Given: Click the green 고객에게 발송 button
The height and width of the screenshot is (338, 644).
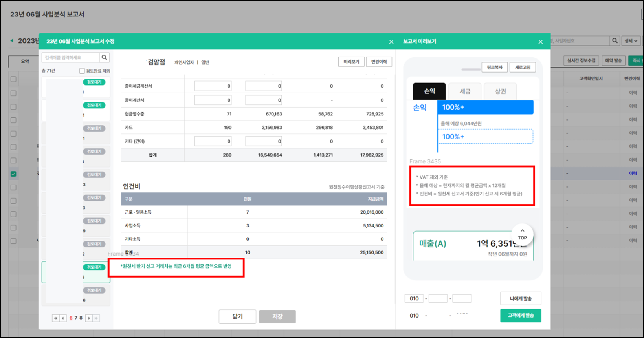Looking at the screenshot, I should (x=520, y=316).
